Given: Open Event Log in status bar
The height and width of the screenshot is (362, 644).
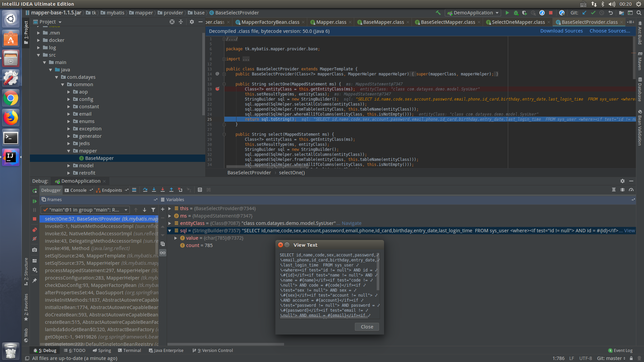Looking at the screenshot, I should pos(620,350).
